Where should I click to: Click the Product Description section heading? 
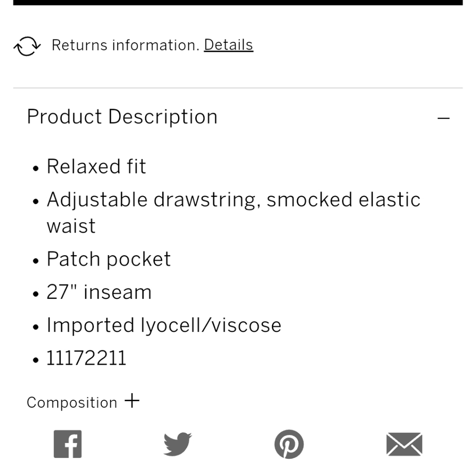click(x=122, y=117)
